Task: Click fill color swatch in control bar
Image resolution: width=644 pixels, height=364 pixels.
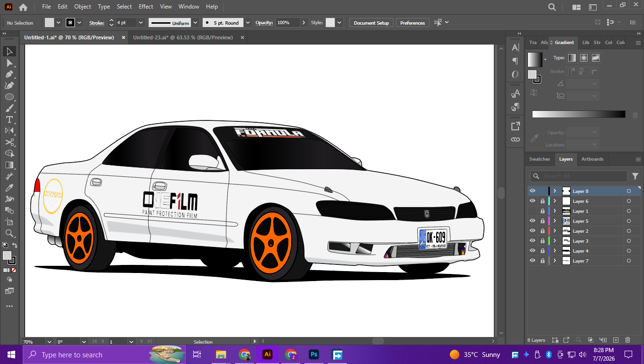Action: pos(50,23)
